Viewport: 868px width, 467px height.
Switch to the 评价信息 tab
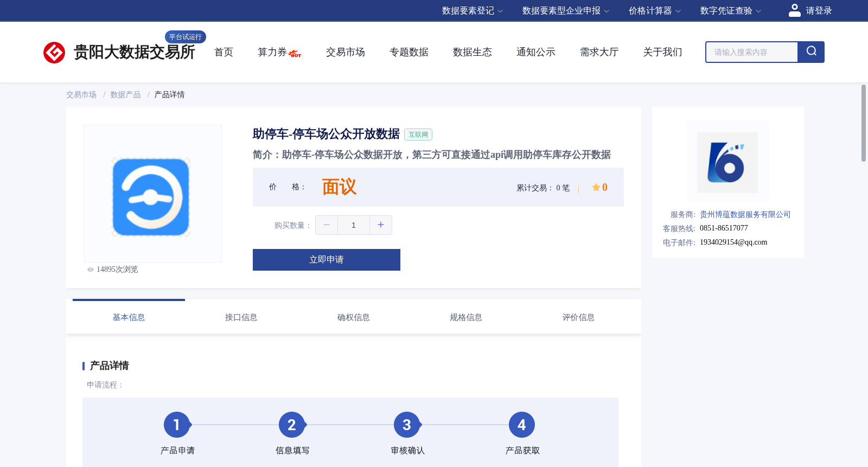(578, 317)
